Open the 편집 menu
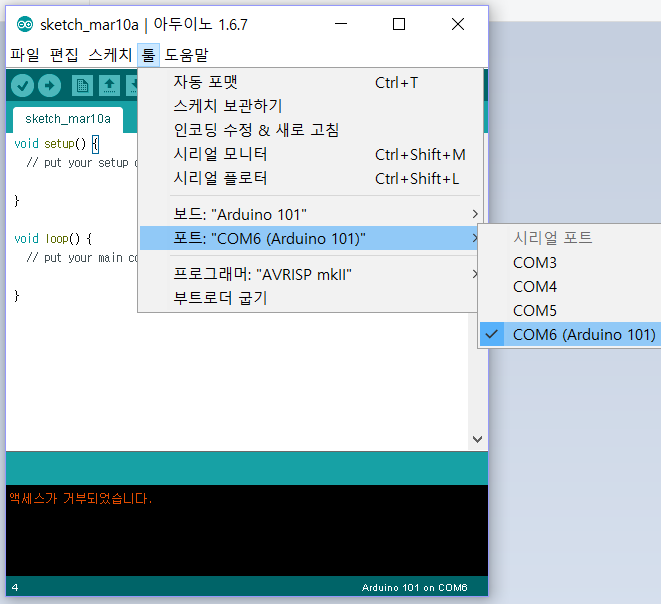 point(64,55)
